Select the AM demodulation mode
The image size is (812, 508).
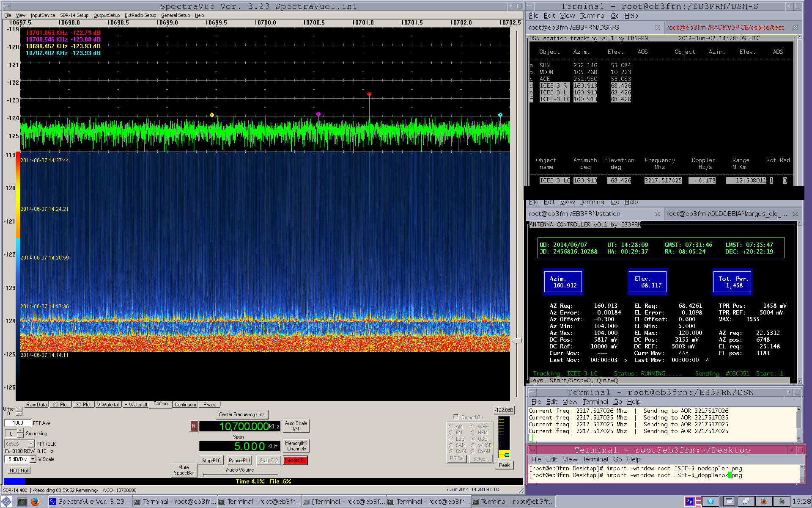(x=451, y=427)
